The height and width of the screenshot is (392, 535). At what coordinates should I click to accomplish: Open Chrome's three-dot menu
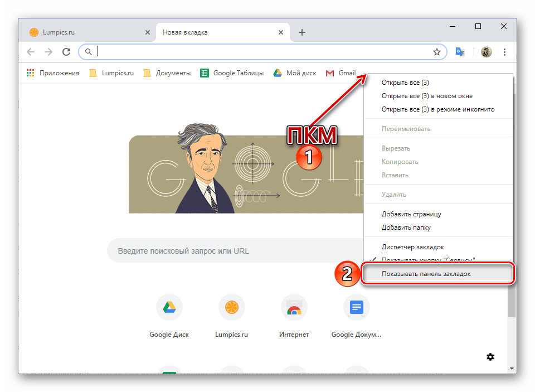pos(504,52)
